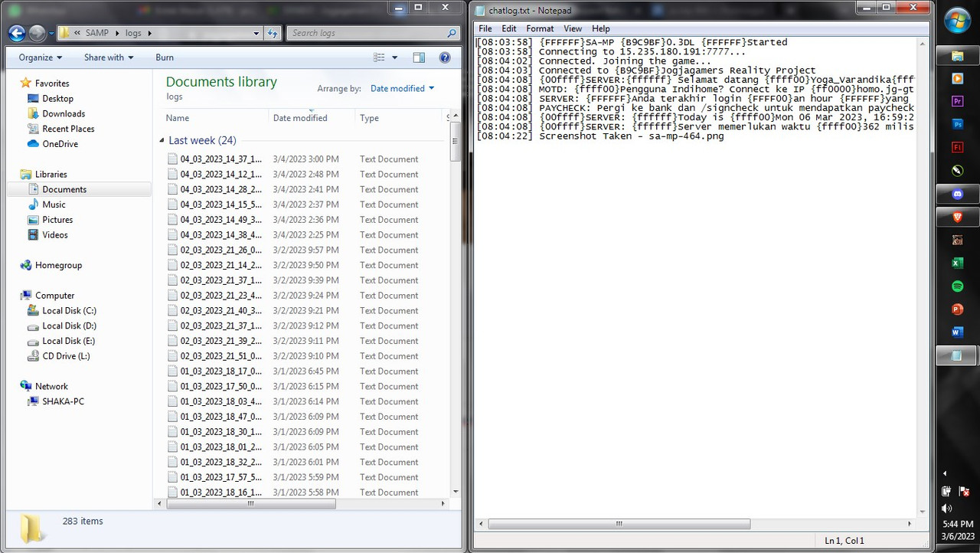The height and width of the screenshot is (553, 980).
Task: Open the Notepad View menu
Action: coord(573,28)
